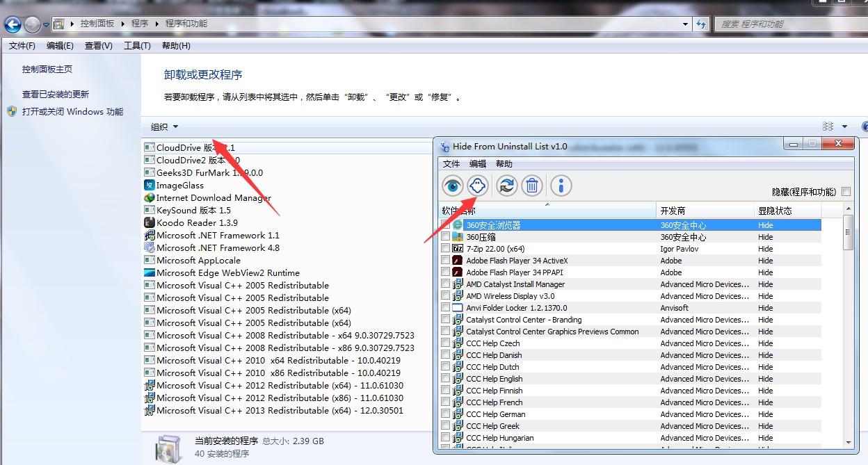The height and width of the screenshot is (465, 868).
Task: Open the 查看已安装的更新 link
Action: point(56,95)
